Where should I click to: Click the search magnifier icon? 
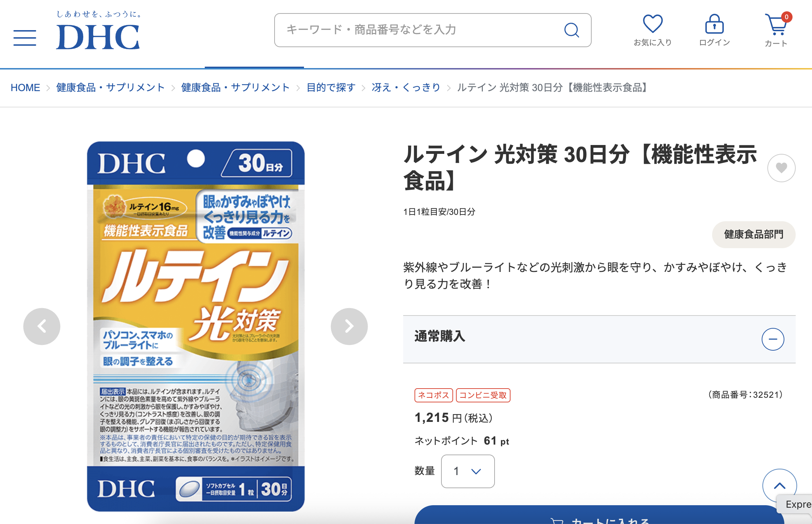pos(571,30)
